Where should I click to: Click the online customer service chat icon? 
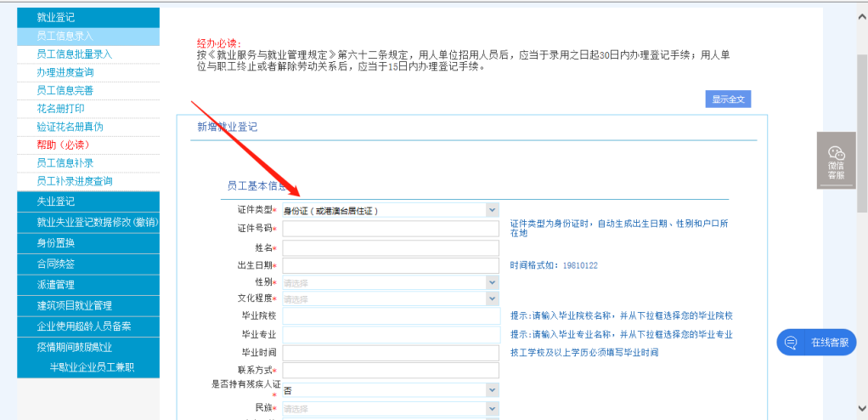[791, 343]
